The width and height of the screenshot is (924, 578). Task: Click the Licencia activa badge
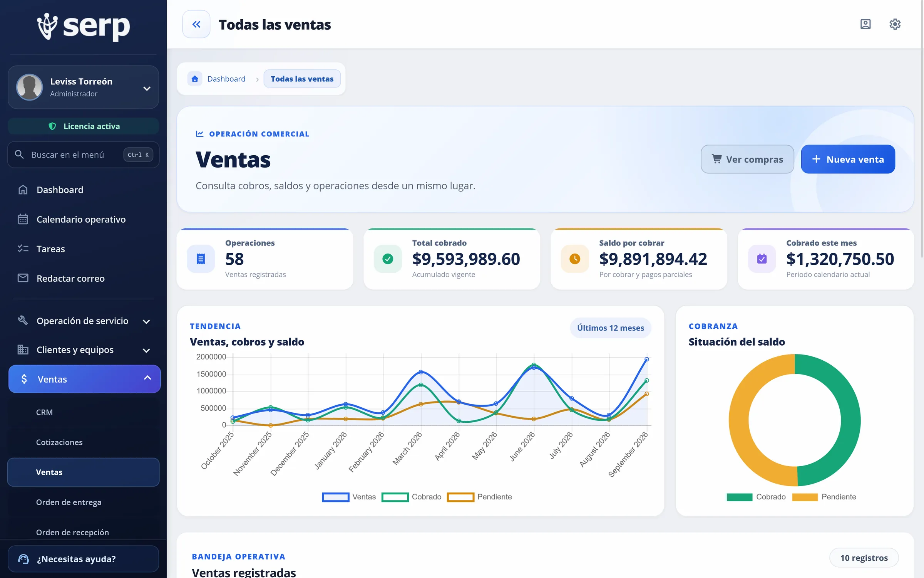[x=83, y=126]
